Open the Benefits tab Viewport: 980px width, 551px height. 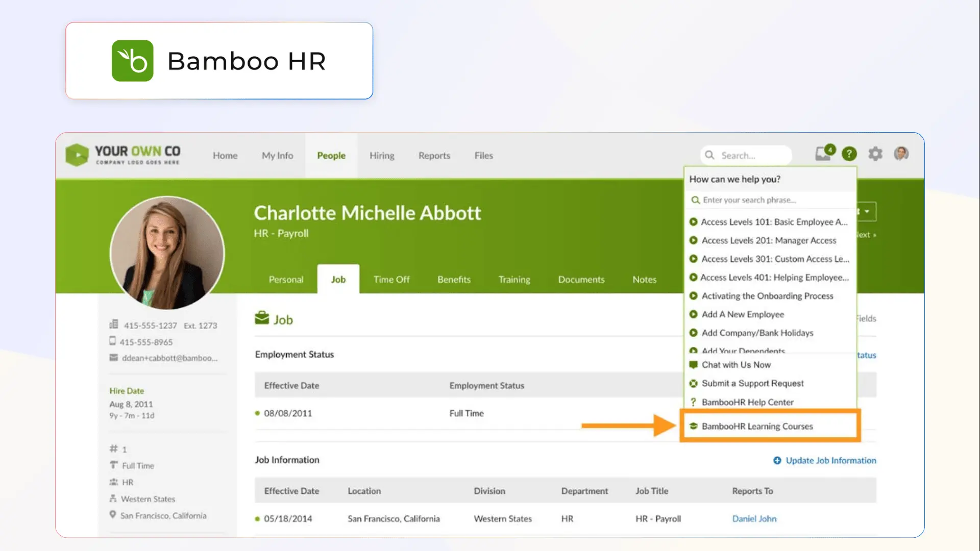click(x=454, y=280)
